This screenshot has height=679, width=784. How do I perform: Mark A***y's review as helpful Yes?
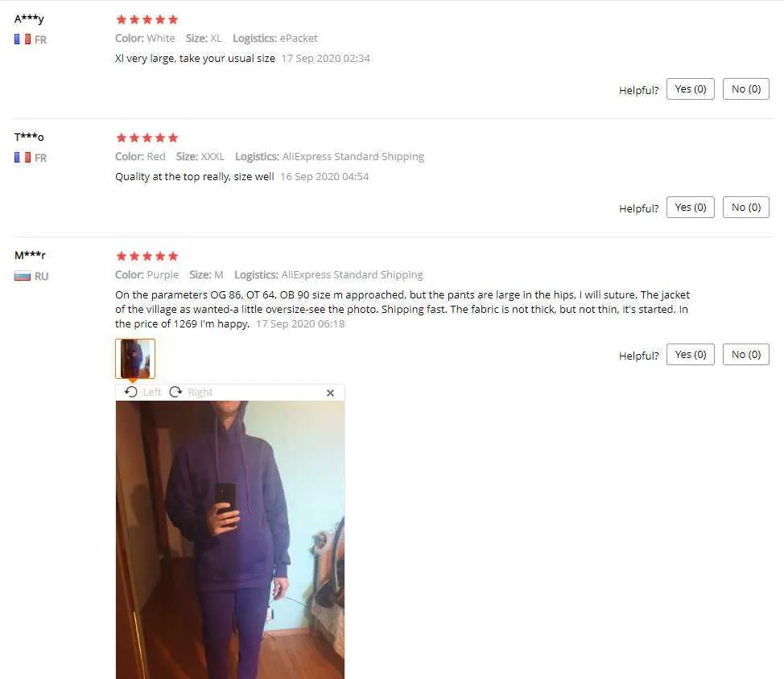point(690,89)
